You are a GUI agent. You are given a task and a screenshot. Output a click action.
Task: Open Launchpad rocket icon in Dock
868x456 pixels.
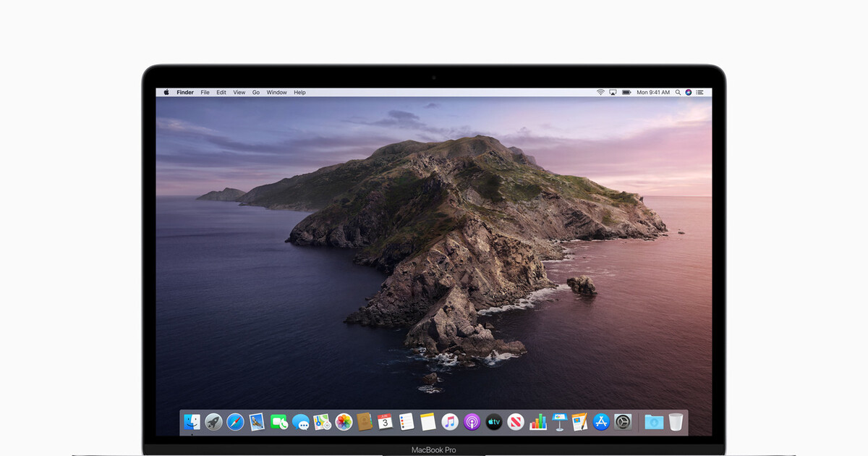tap(213, 422)
